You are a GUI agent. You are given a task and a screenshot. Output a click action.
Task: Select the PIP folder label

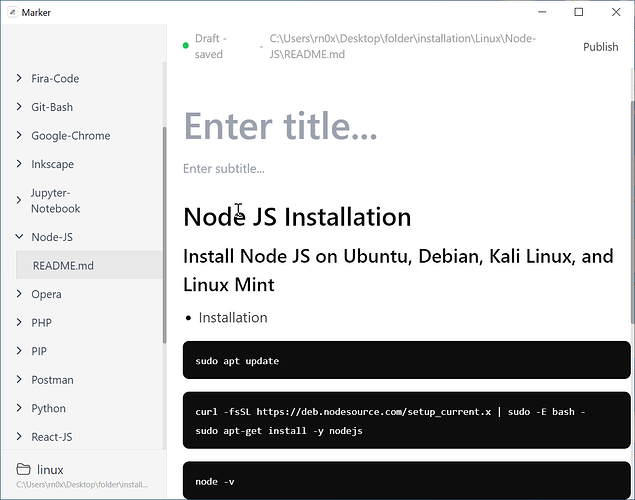(39, 351)
